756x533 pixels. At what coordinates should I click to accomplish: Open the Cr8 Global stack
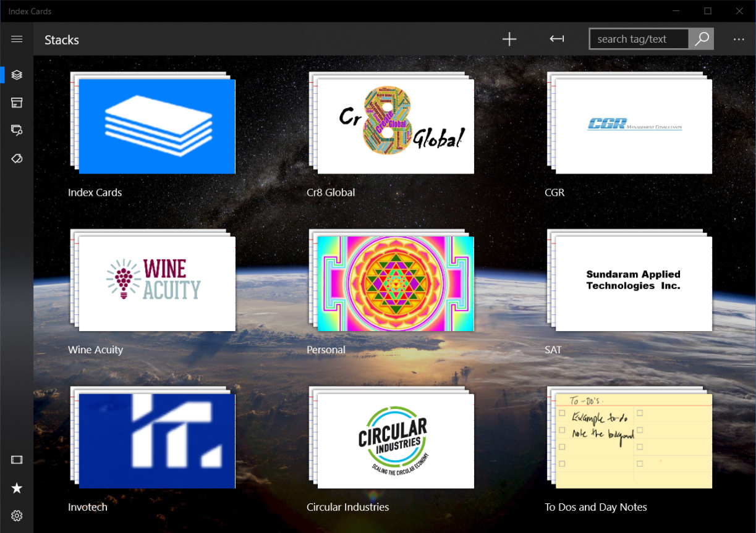(x=394, y=125)
